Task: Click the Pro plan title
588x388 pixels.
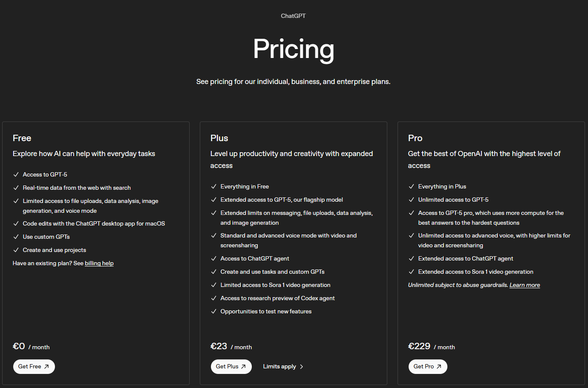Action: click(415, 138)
